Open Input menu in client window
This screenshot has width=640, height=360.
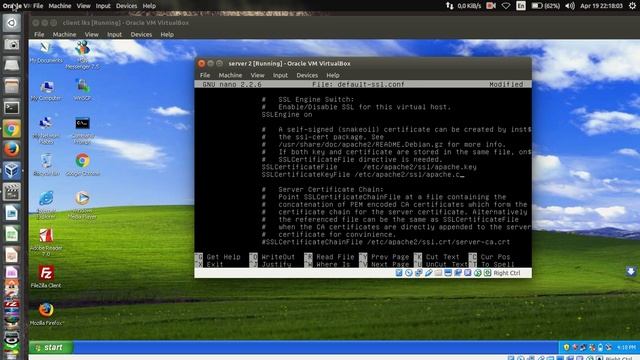pyautogui.click(x=114, y=34)
